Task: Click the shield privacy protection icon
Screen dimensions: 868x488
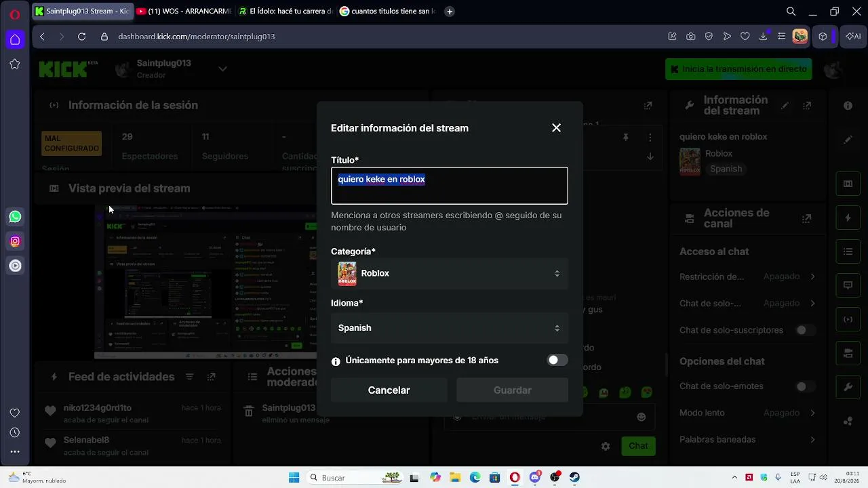Action: pyautogui.click(x=709, y=37)
